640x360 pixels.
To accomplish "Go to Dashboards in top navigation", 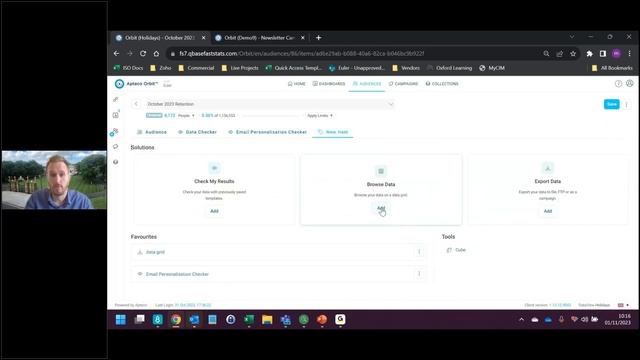I will pos(329,84).
